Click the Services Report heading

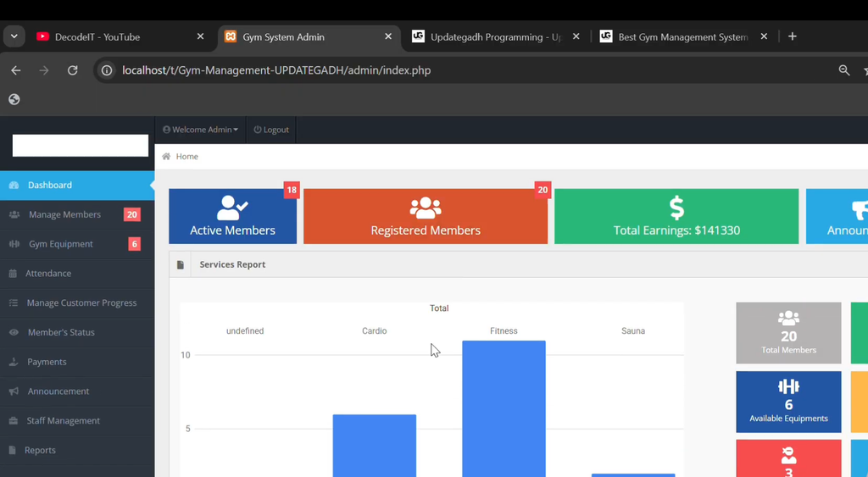232,264
